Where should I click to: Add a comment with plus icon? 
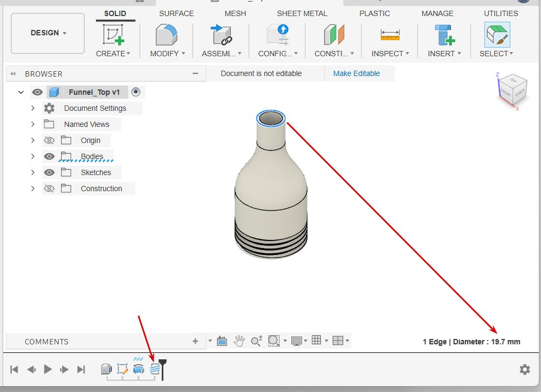[x=196, y=341]
